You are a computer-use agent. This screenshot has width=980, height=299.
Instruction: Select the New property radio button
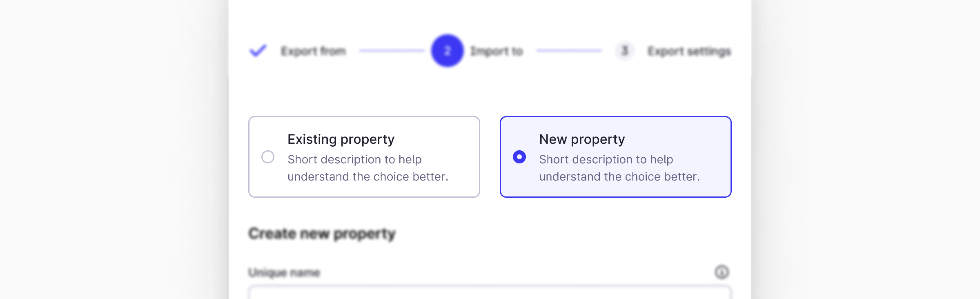pyautogui.click(x=519, y=157)
